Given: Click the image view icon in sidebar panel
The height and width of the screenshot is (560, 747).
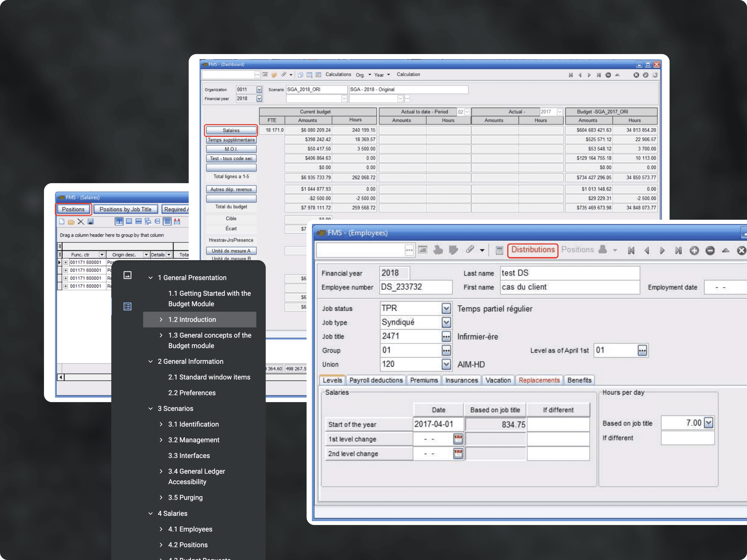Looking at the screenshot, I should click(127, 275).
